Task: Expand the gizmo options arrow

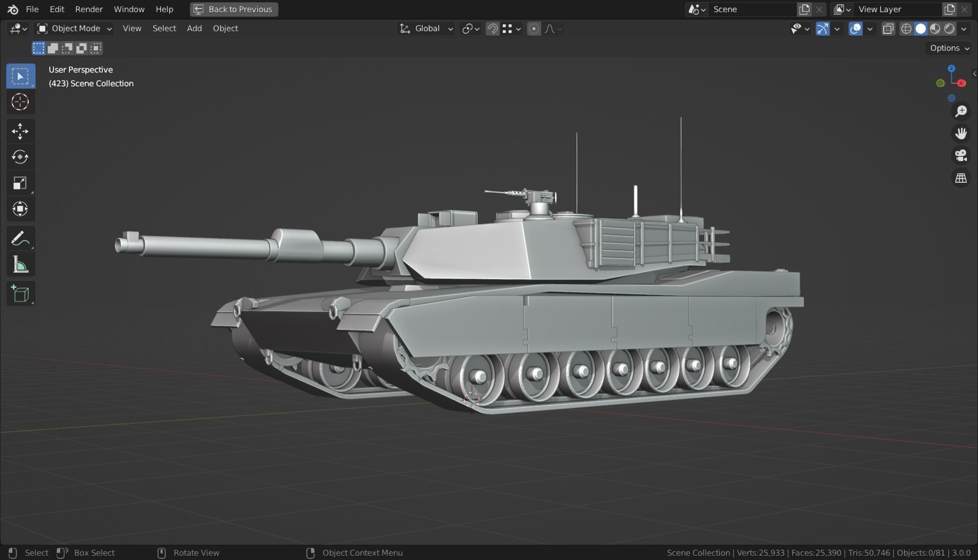Action: [x=837, y=29]
